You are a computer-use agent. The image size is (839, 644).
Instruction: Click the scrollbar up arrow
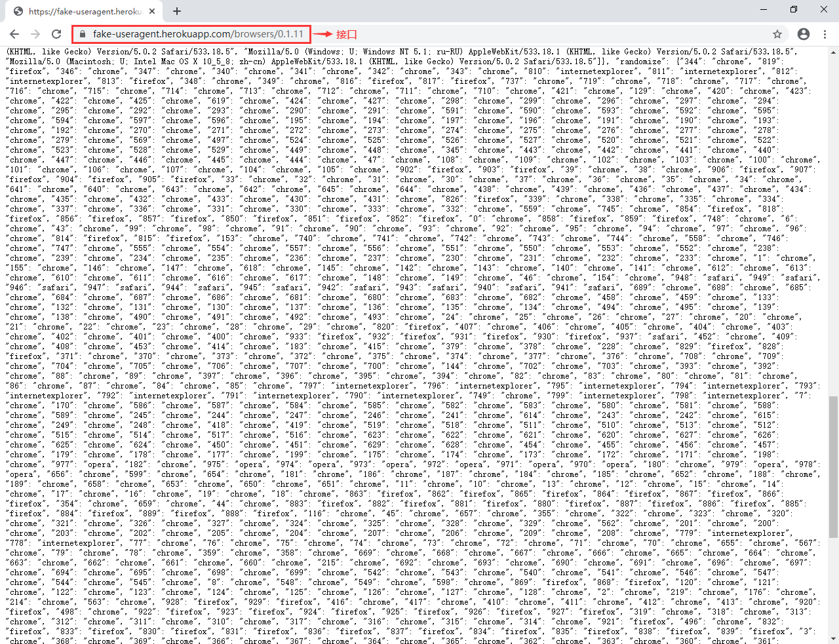(x=833, y=51)
